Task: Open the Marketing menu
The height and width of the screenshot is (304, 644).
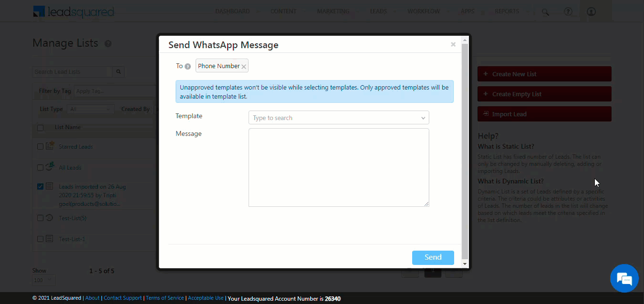Action: 333,11
